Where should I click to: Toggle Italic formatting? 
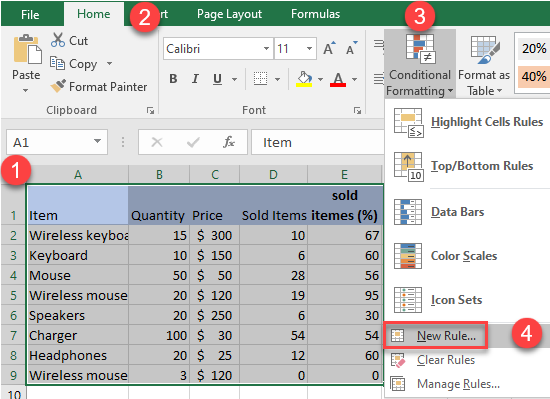[195, 79]
